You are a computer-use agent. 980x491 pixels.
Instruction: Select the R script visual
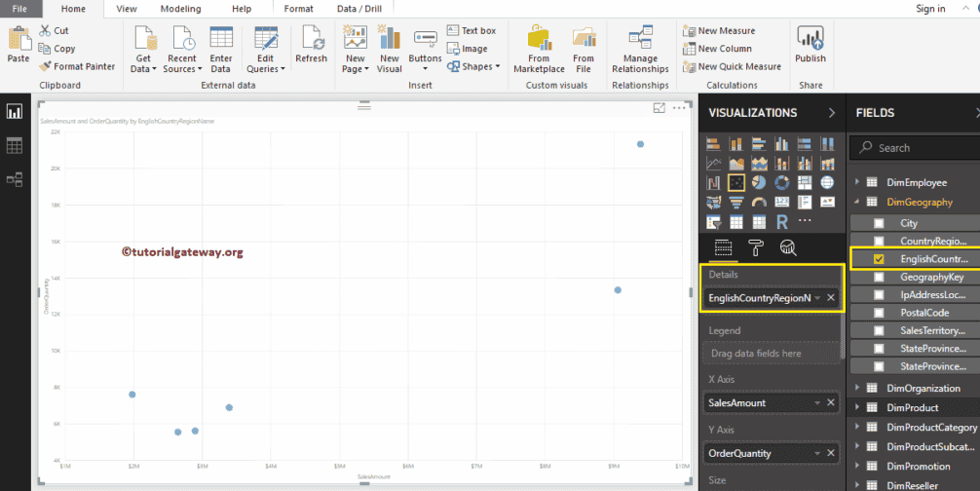782,222
